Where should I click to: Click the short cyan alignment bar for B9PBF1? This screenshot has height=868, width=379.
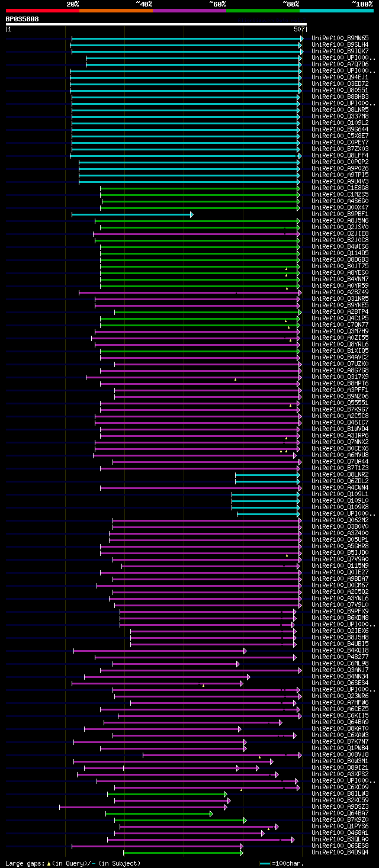coord(132,214)
